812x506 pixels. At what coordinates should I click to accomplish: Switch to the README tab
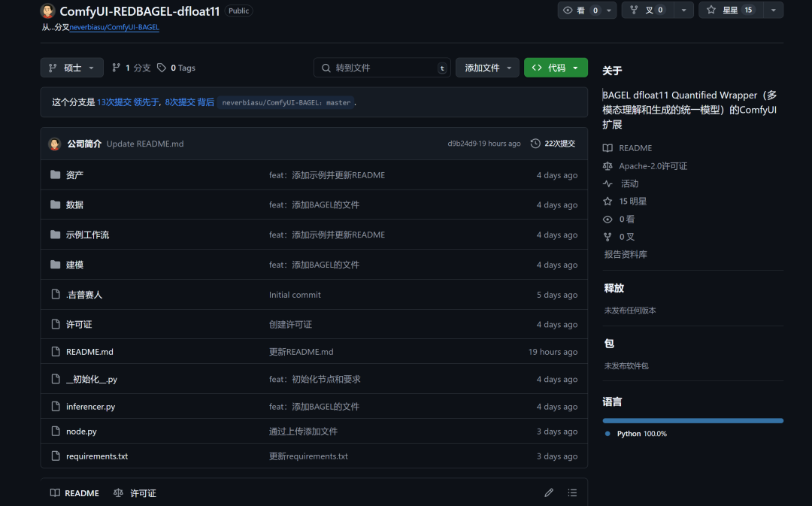point(74,493)
